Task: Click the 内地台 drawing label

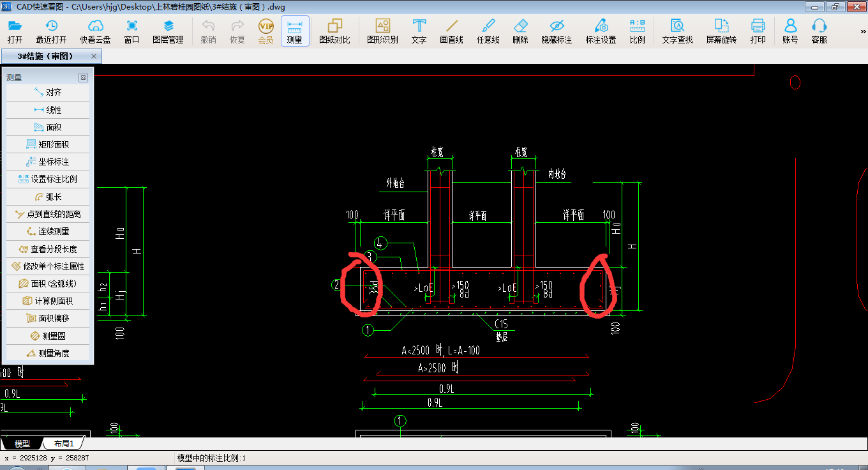Action: (557, 174)
